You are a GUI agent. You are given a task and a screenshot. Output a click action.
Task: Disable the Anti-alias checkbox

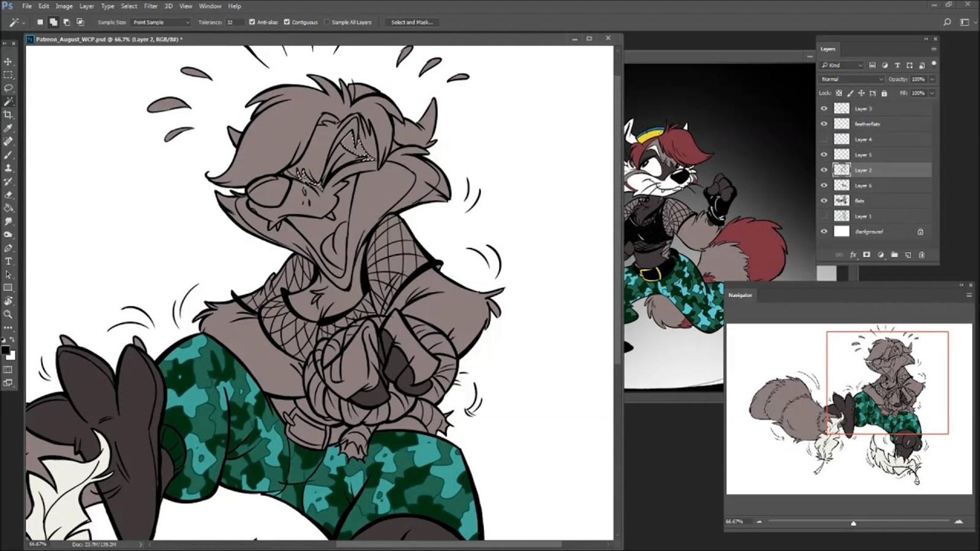tap(252, 22)
